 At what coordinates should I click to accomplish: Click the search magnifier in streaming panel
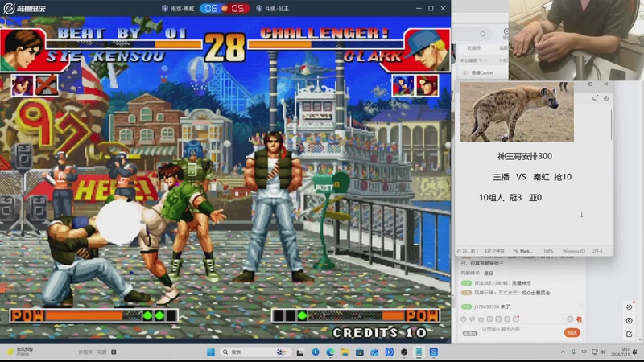click(x=483, y=34)
